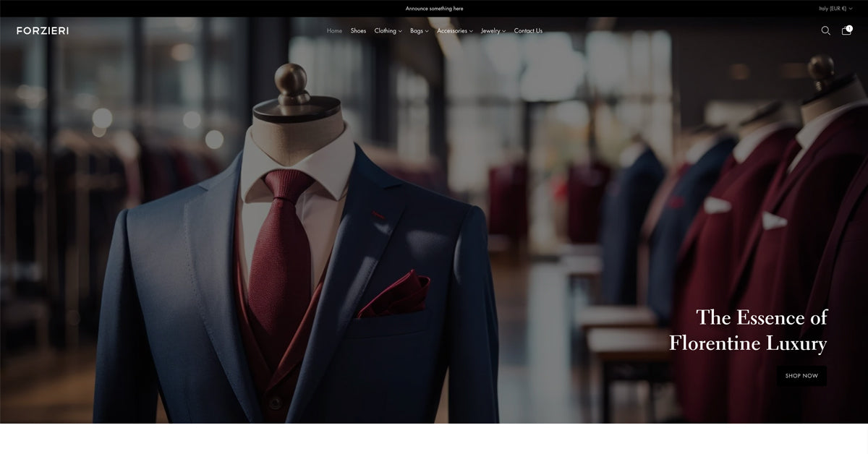868x454 pixels.
Task: Choose the Jewelry menu label
Action: [x=490, y=30]
